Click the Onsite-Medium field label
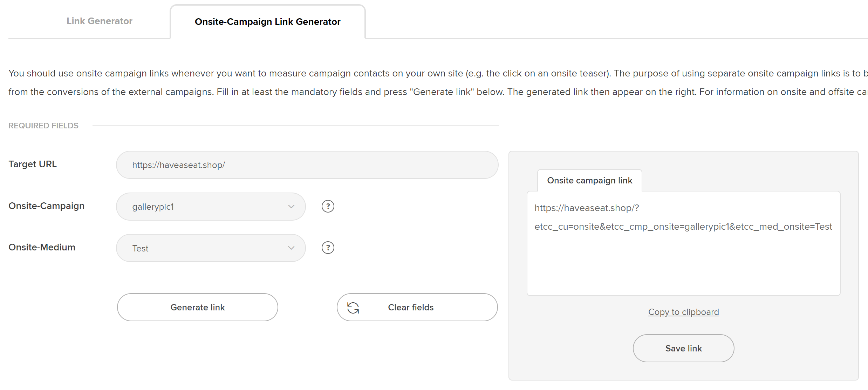Screen dimensions: 868x390 coord(42,247)
